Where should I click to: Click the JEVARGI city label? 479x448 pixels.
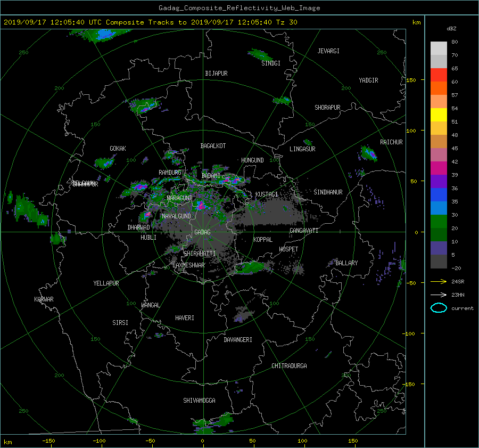(328, 51)
